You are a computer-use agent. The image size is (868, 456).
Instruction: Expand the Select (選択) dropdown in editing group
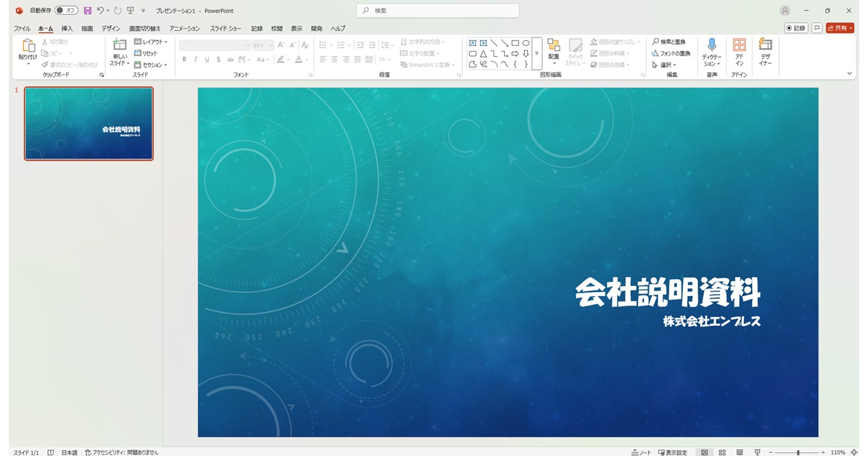(x=665, y=65)
